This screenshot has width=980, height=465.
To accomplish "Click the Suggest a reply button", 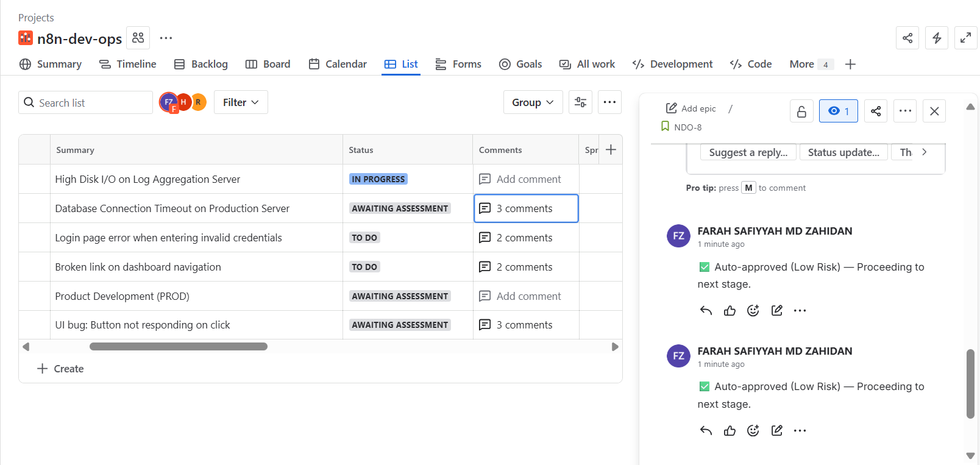I will point(748,152).
